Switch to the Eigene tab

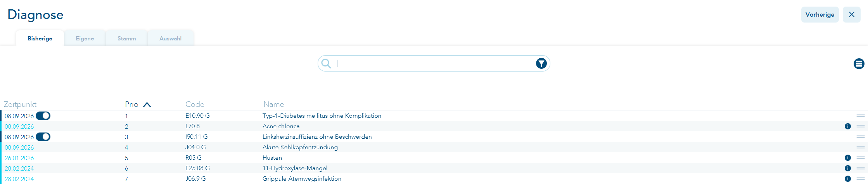point(85,38)
